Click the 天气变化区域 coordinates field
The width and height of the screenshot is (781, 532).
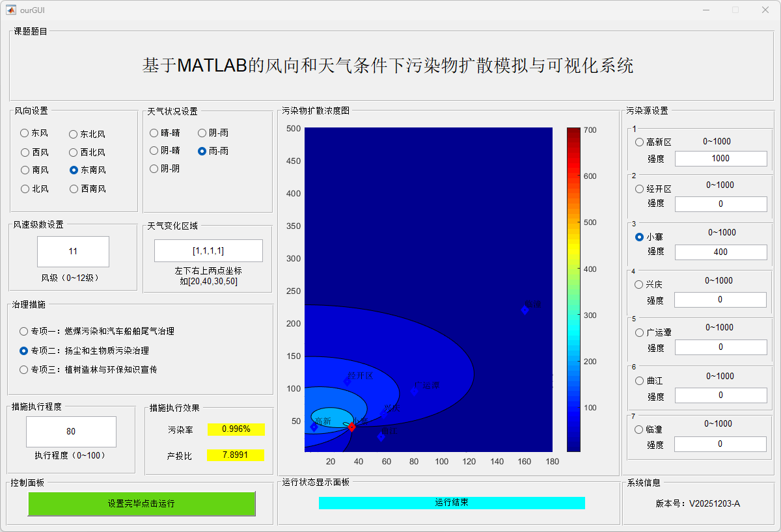(x=208, y=250)
